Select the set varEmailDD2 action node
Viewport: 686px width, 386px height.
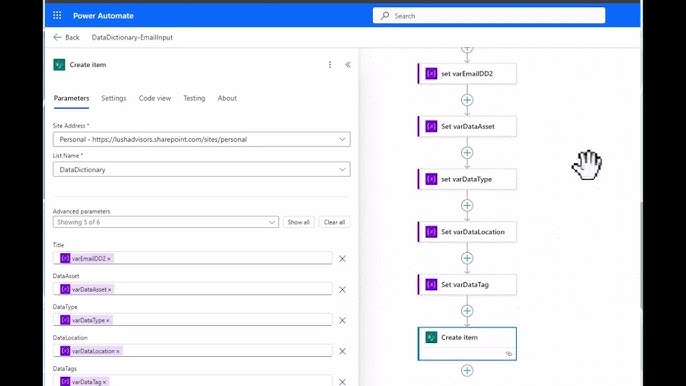(467, 74)
